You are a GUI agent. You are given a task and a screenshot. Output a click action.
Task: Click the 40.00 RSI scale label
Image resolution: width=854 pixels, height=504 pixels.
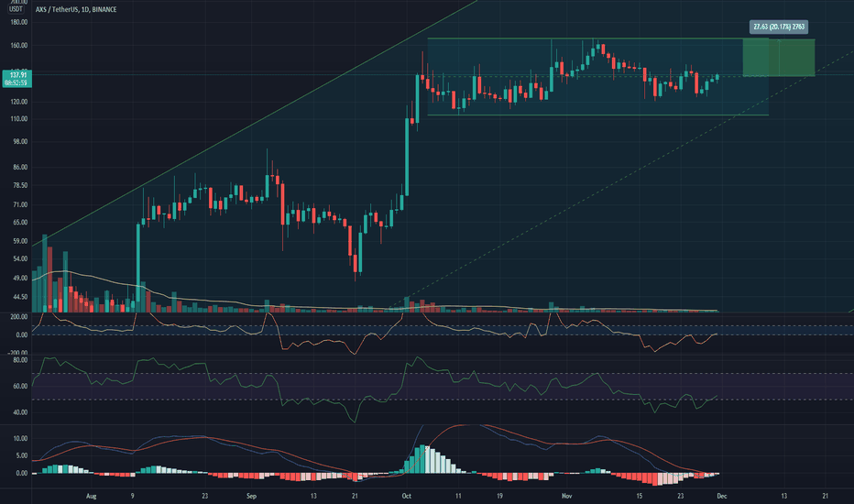point(20,412)
